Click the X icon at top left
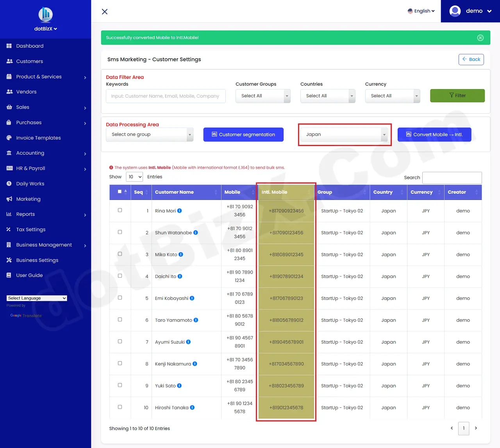Image resolution: width=500 pixels, height=448 pixels. 105,12
